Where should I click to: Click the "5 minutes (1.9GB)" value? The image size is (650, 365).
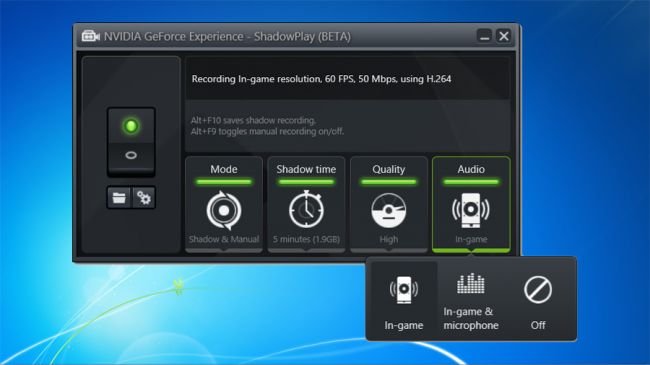306,239
